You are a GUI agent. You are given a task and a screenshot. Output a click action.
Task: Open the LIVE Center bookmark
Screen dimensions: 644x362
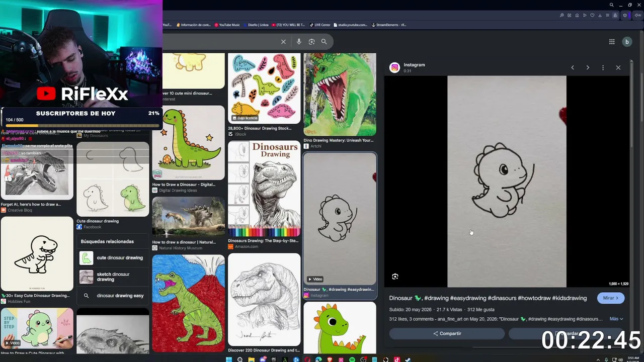point(320,25)
